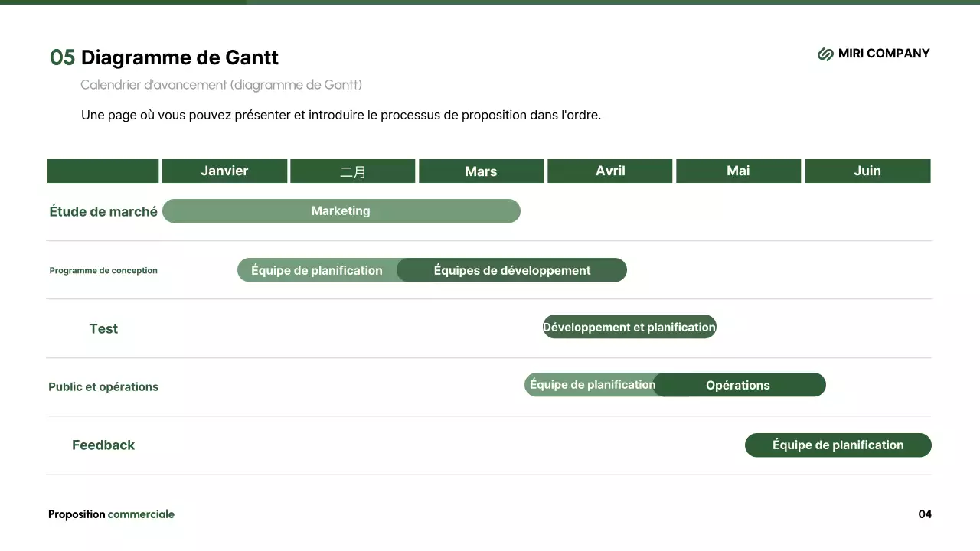Screen dimensions: 980x551
Task: Select the Étude de marché row label
Action: coord(103,211)
